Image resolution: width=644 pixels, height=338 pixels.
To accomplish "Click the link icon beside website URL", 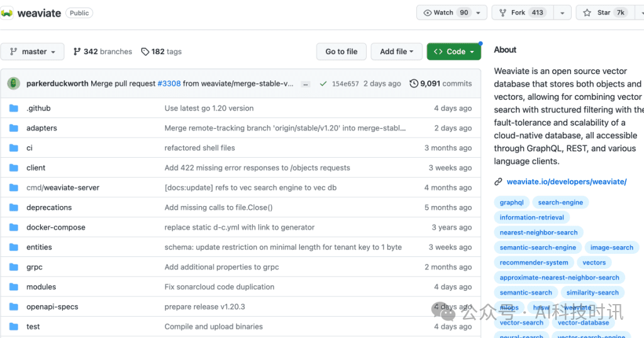I will tap(498, 182).
